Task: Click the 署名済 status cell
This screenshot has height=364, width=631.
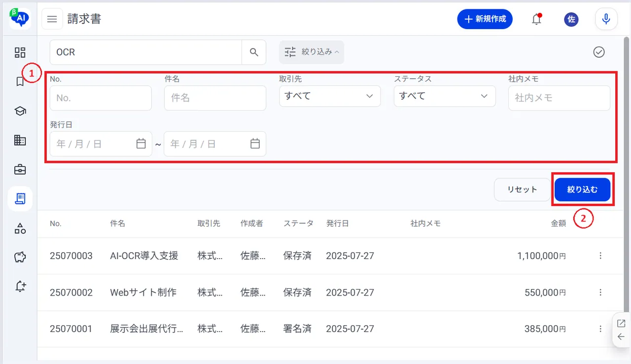Action: pos(297,329)
